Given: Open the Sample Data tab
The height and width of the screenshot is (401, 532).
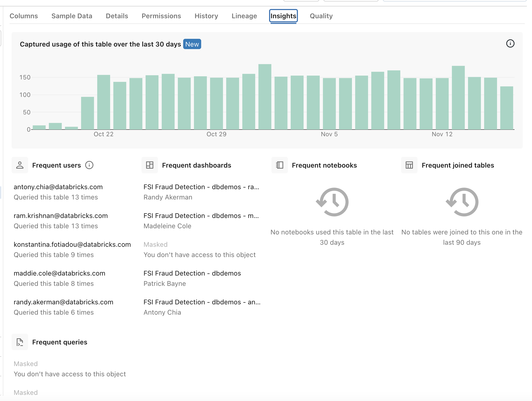Looking at the screenshot, I should tap(72, 16).
